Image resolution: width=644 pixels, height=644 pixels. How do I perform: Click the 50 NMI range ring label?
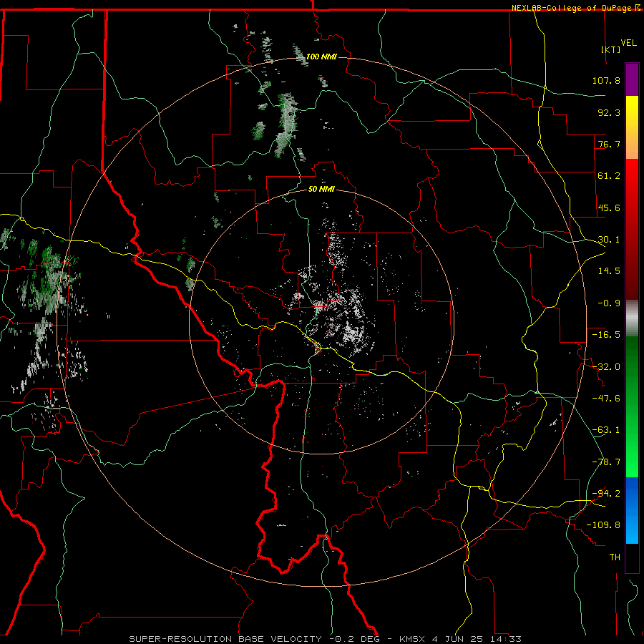click(x=321, y=190)
